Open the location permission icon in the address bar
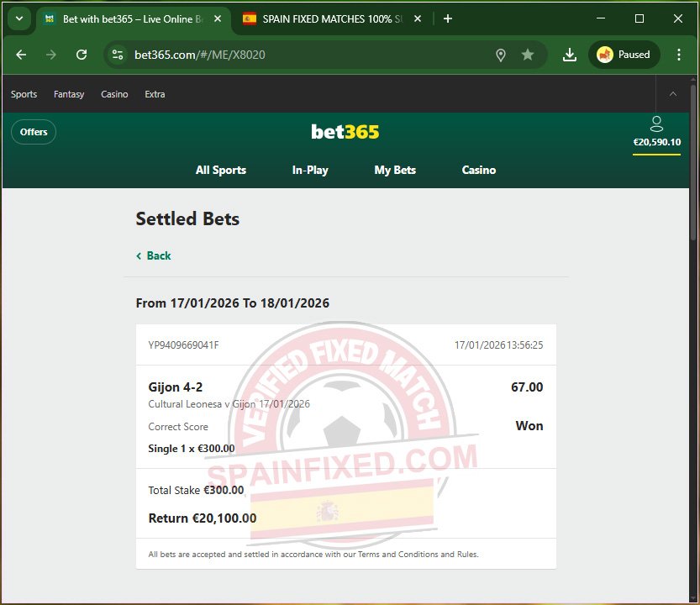 coord(501,55)
